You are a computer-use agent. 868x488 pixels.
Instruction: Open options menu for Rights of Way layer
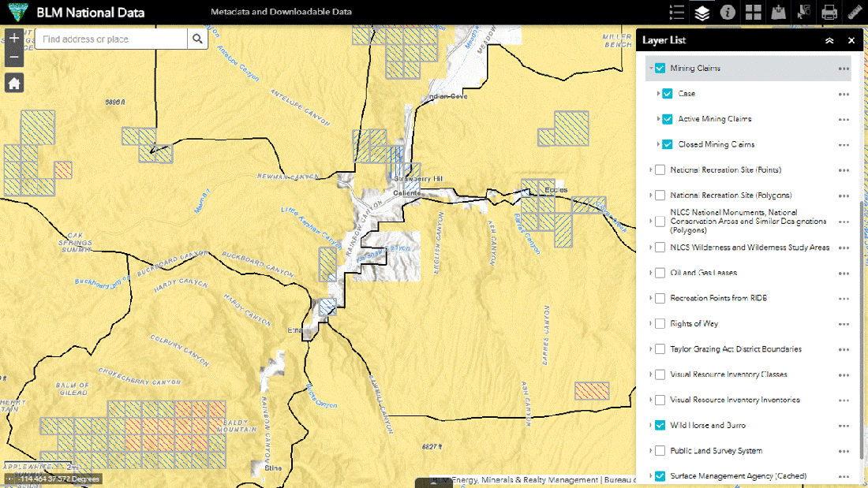pyautogui.click(x=844, y=323)
